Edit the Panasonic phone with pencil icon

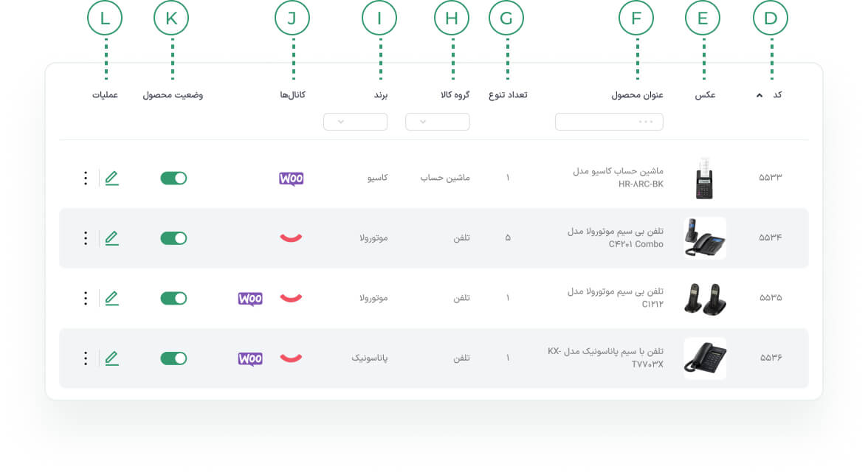pos(112,358)
